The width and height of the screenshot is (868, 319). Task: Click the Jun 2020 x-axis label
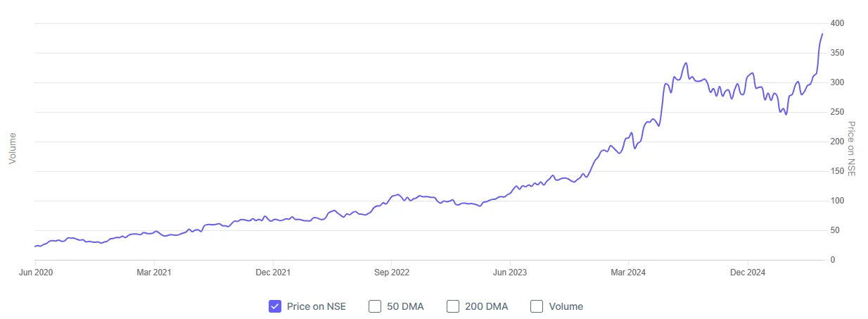(x=34, y=272)
